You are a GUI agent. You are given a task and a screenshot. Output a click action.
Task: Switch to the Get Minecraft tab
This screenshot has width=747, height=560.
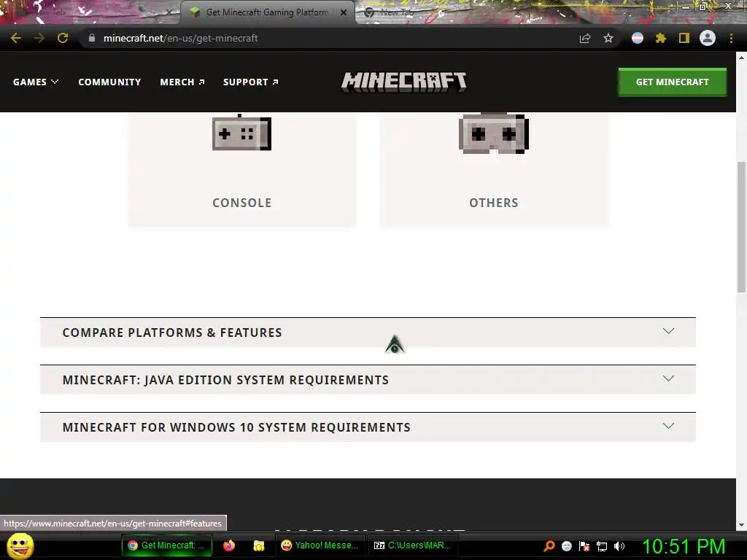click(267, 12)
